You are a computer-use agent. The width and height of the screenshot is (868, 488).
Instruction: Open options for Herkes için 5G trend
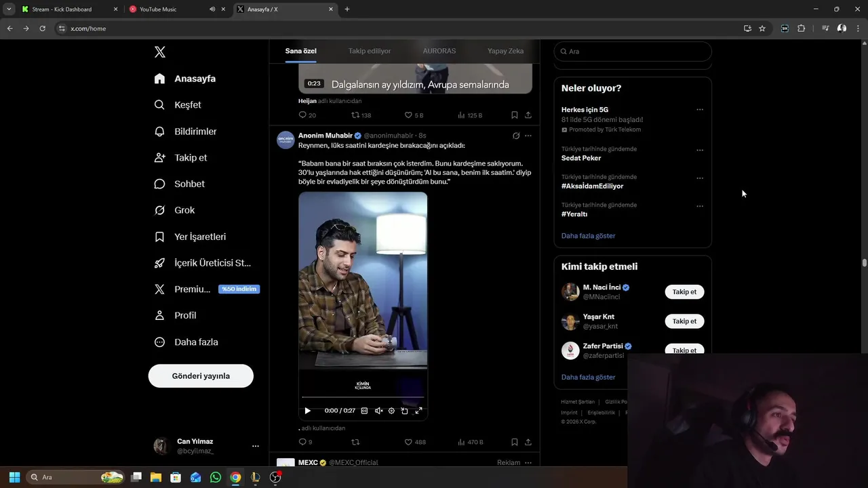click(x=700, y=110)
